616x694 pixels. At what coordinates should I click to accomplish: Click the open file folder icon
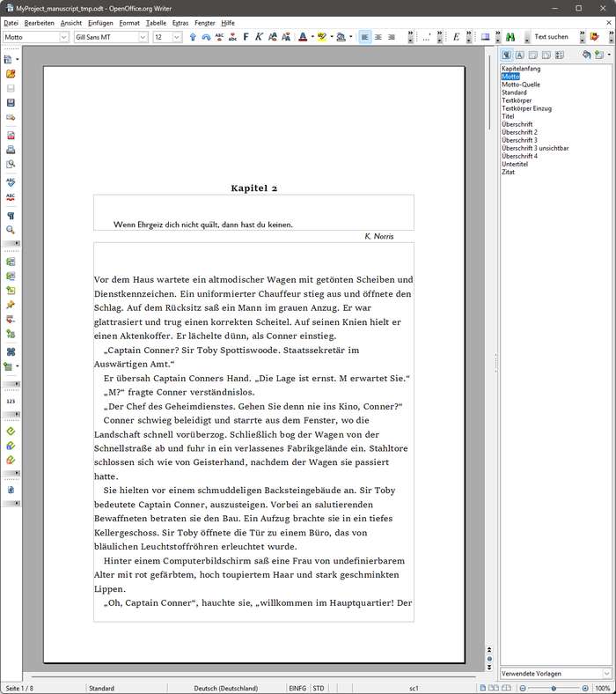tap(11, 74)
